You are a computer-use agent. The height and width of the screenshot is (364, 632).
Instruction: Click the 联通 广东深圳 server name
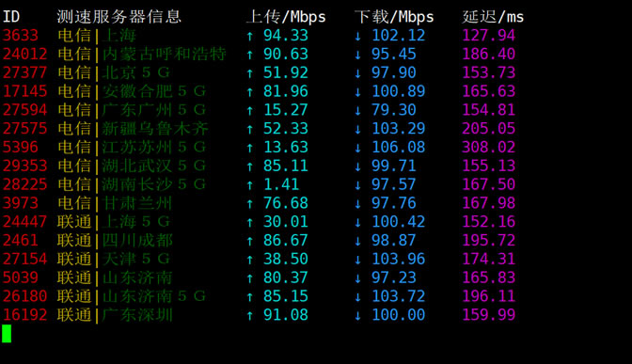[x=115, y=315]
